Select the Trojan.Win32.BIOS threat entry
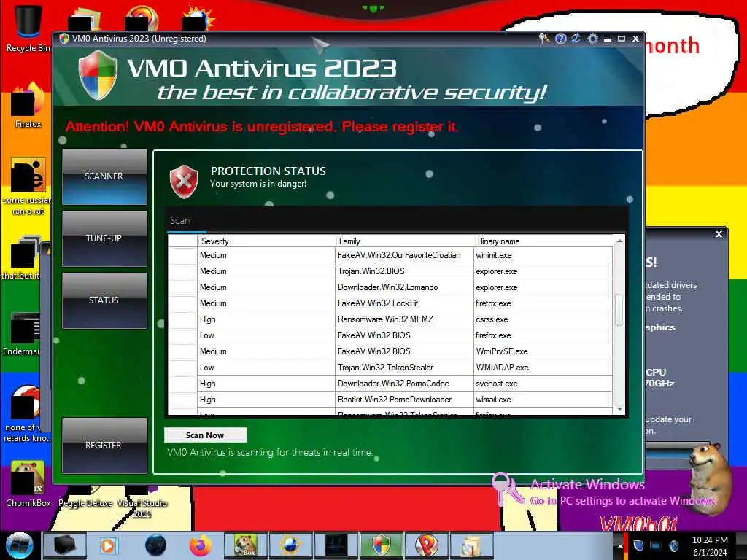Screen dimensions: 747x560 pos(391,271)
